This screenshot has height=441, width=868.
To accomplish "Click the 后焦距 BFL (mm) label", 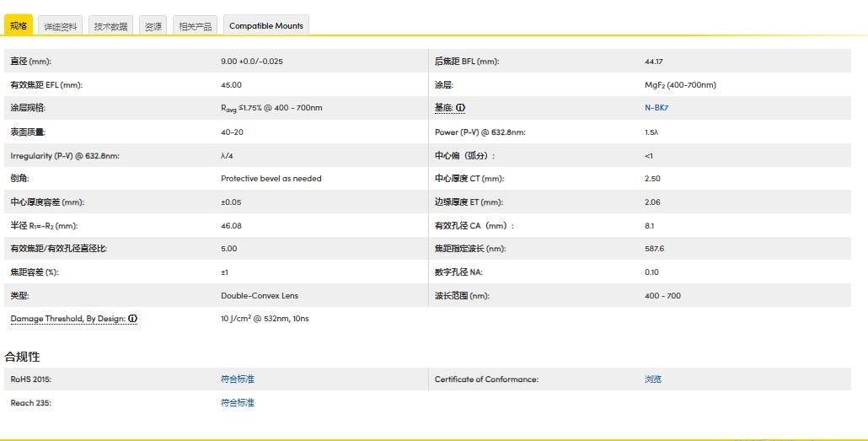I will tap(467, 62).
